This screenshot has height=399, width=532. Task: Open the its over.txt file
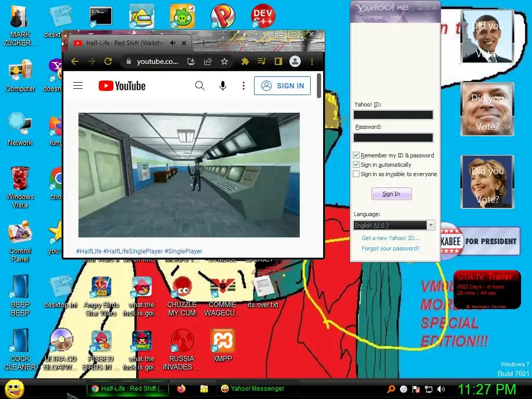[x=263, y=292]
